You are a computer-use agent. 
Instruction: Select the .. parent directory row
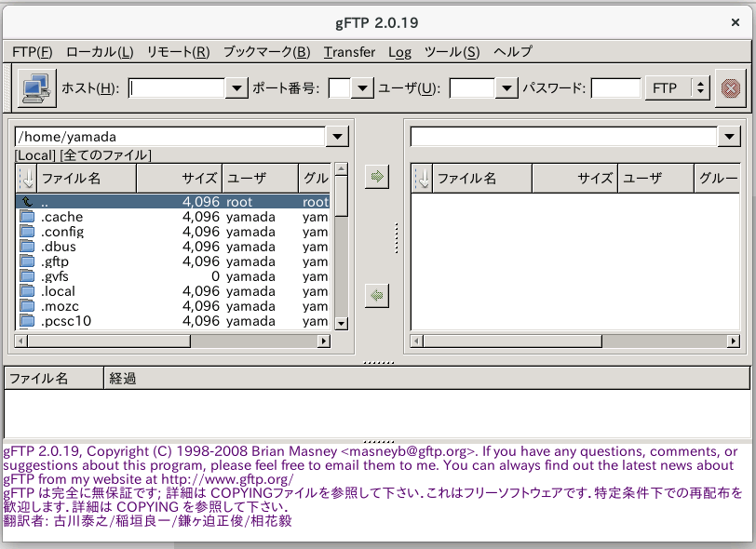173,202
